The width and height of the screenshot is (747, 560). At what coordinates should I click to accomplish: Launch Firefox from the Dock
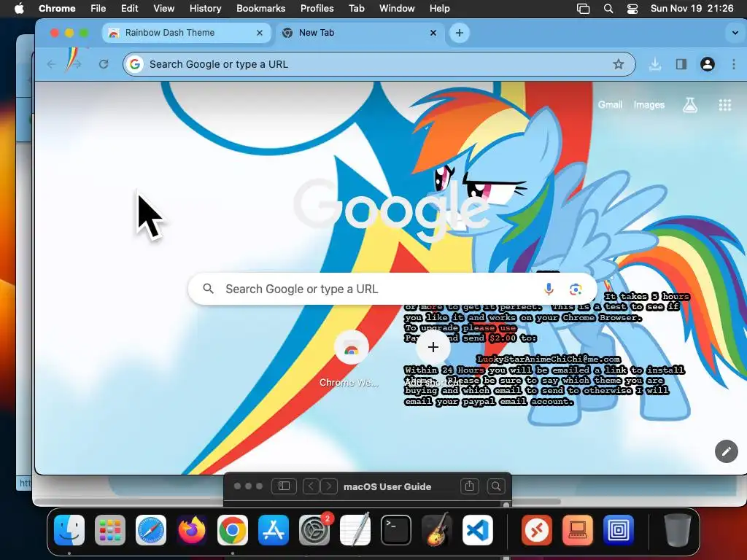192,530
